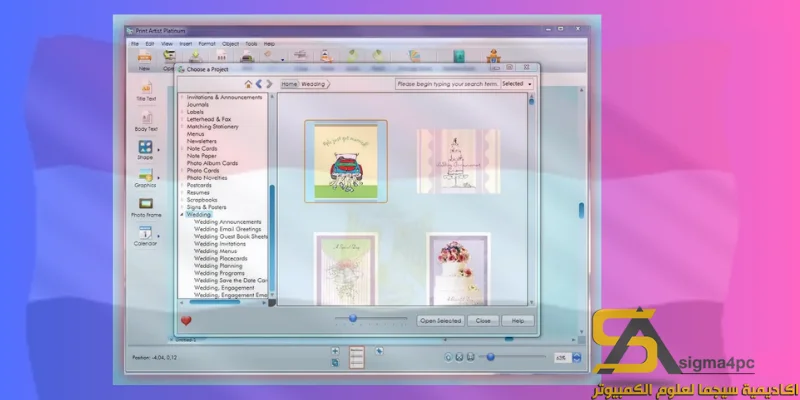Click the first round zoom icon in the bottom bar
Viewport: 800px width, 400px height.
point(448,357)
